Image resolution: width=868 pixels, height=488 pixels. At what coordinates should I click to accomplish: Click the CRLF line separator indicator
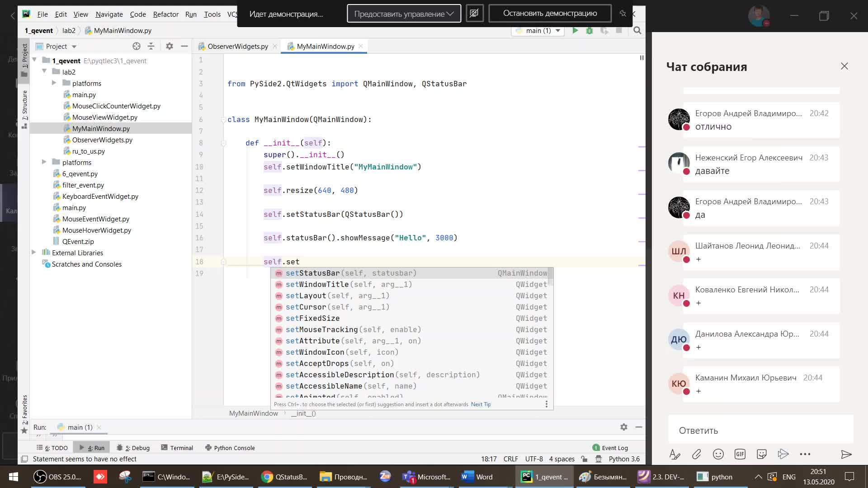pos(510,459)
